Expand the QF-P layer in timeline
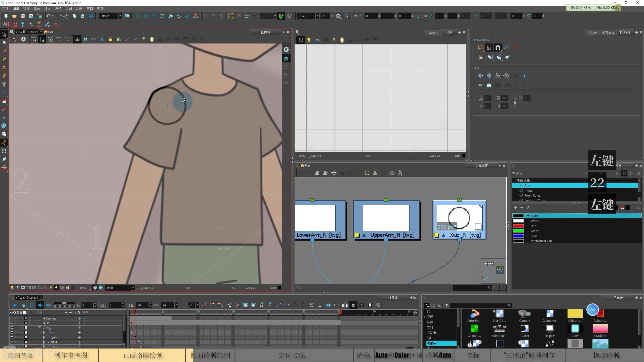Image resolution: width=644 pixels, height=362 pixels. coord(44,337)
